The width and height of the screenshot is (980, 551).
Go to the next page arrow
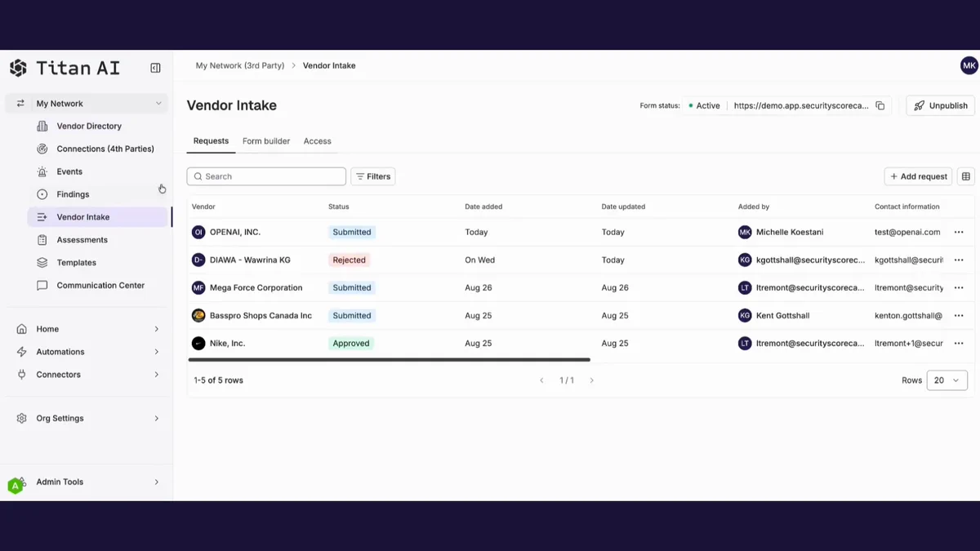[592, 381]
